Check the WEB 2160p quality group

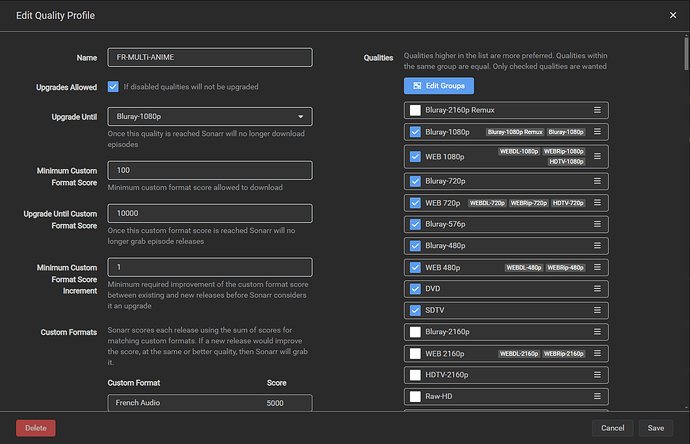[415, 353]
